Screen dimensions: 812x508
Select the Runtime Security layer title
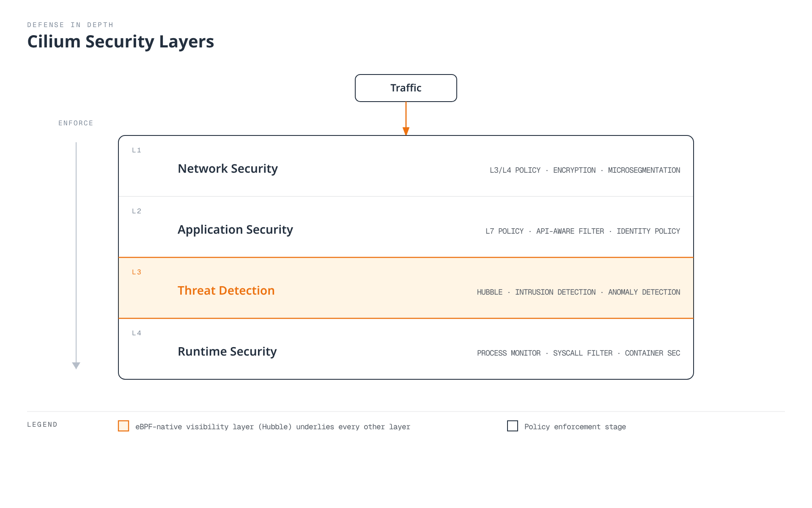227,351
